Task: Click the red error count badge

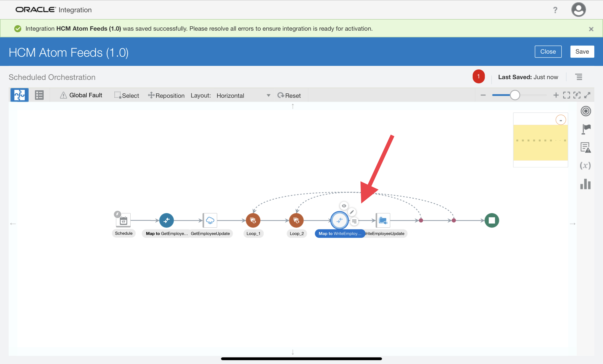Action: [x=478, y=77]
